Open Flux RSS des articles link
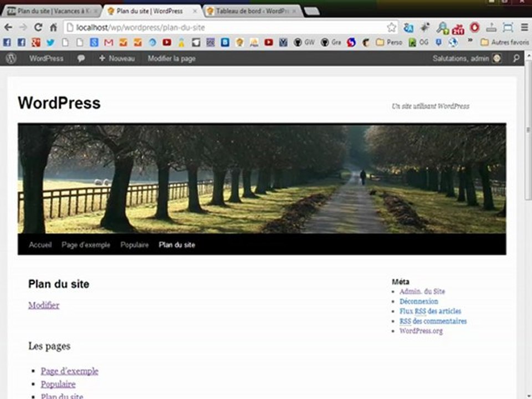The width and height of the screenshot is (532, 399). (430, 311)
